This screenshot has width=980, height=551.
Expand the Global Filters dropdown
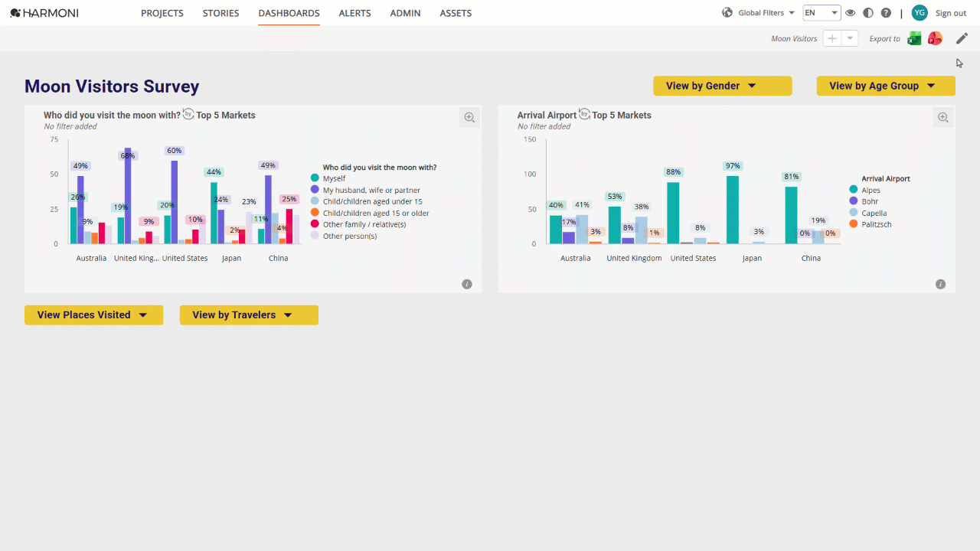pos(766,13)
